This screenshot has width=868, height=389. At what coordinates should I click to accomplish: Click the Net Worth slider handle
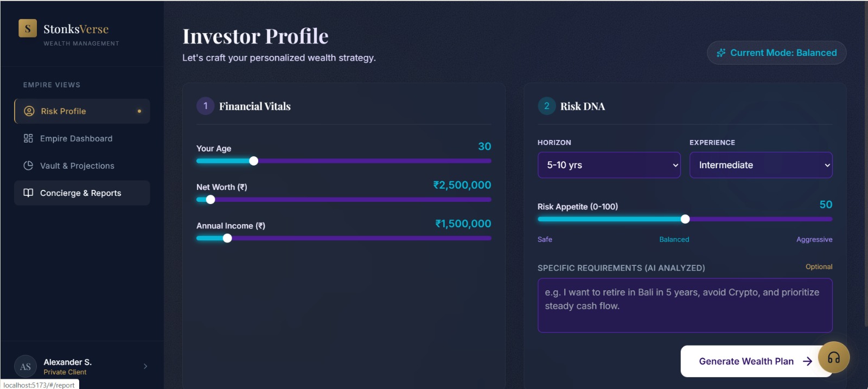pos(210,200)
